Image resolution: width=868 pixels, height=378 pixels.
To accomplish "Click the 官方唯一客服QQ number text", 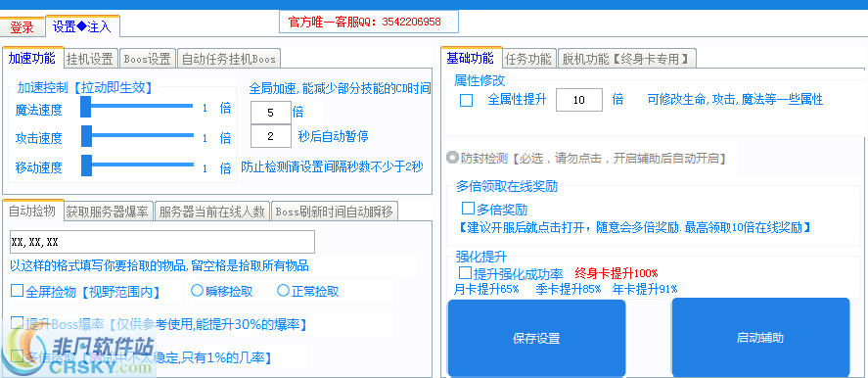I will (365, 23).
